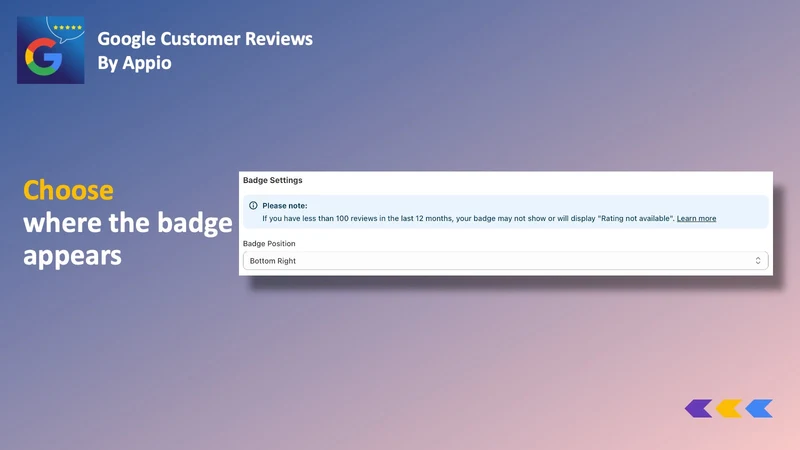Click the 'Badge Settings' heading
800x450 pixels.
tap(272, 180)
